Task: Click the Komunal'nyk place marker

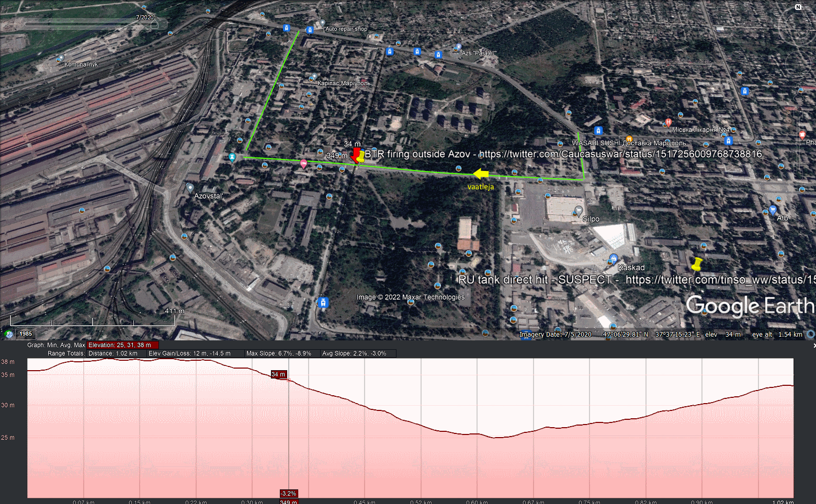Action: pyautogui.click(x=61, y=58)
